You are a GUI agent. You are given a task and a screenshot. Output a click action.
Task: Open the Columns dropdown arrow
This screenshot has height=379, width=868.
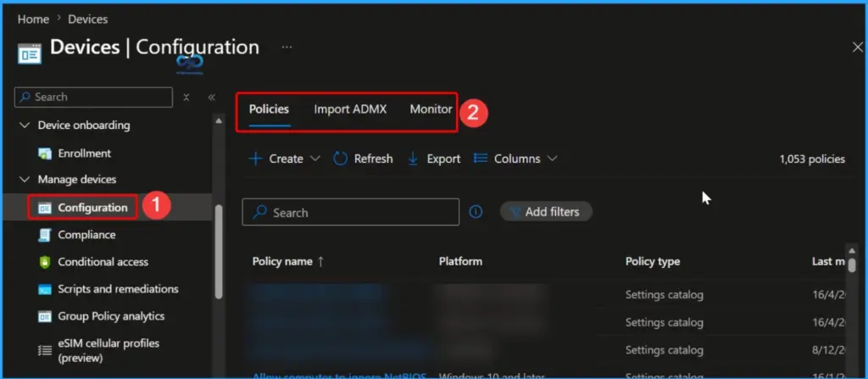pyautogui.click(x=552, y=159)
